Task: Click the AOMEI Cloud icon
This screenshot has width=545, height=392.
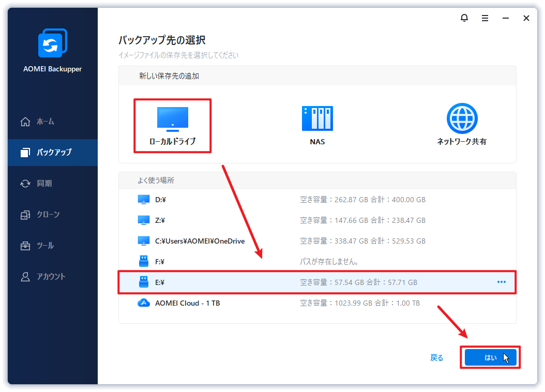Action: click(x=144, y=303)
